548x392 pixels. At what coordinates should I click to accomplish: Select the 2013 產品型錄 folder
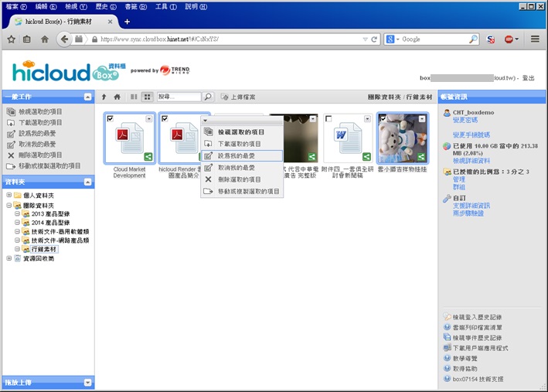tap(50, 213)
